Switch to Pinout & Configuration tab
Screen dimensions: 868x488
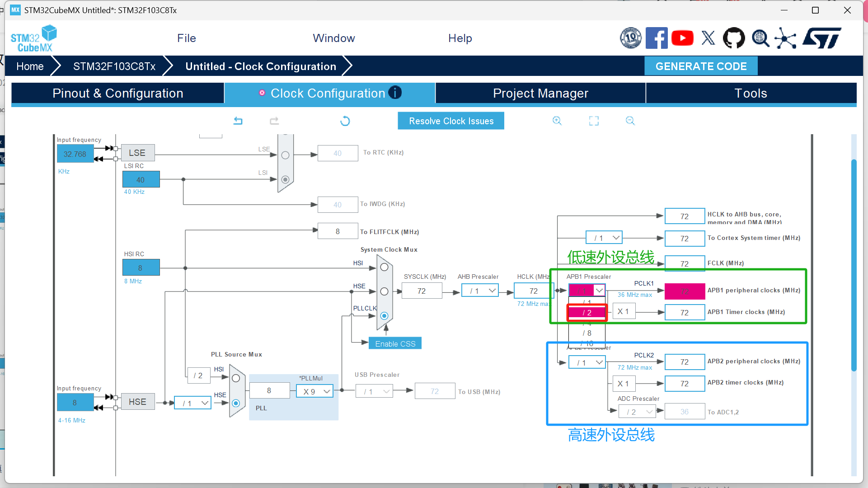tap(117, 93)
